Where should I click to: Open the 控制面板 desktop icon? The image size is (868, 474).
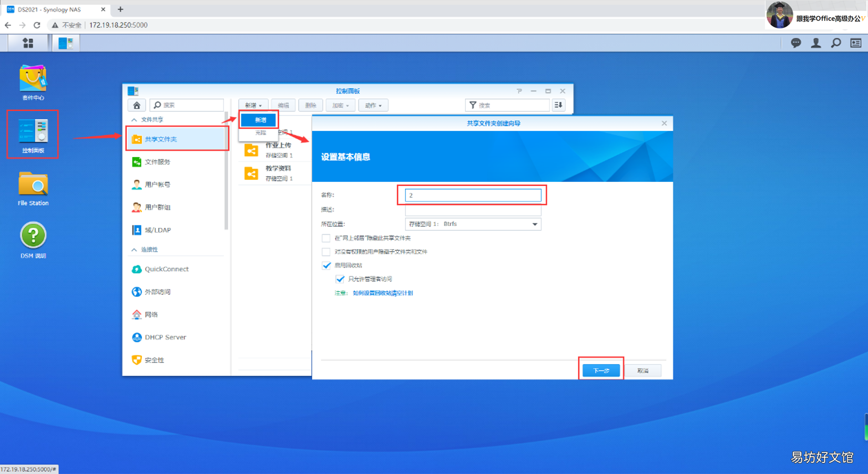tap(33, 136)
